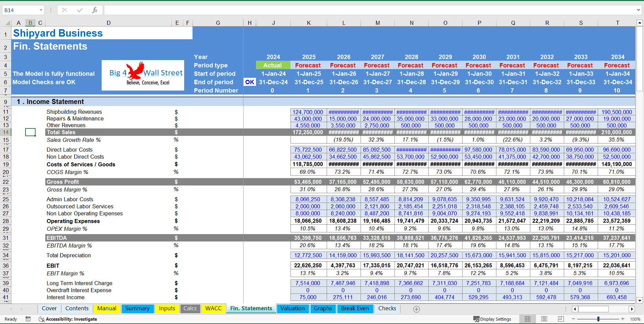Screen dimensions: 644x324
Task: Select column K header
Action: point(309,23)
